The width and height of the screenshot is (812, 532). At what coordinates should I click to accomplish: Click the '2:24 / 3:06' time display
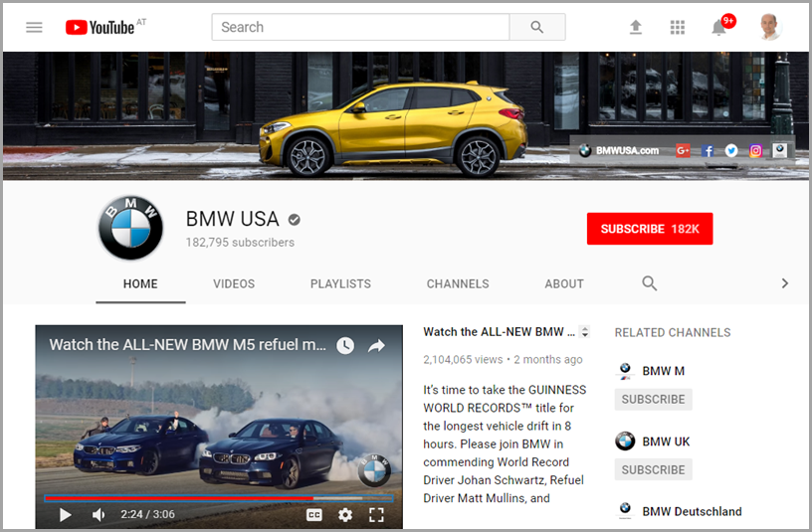click(x=147, y=514)
